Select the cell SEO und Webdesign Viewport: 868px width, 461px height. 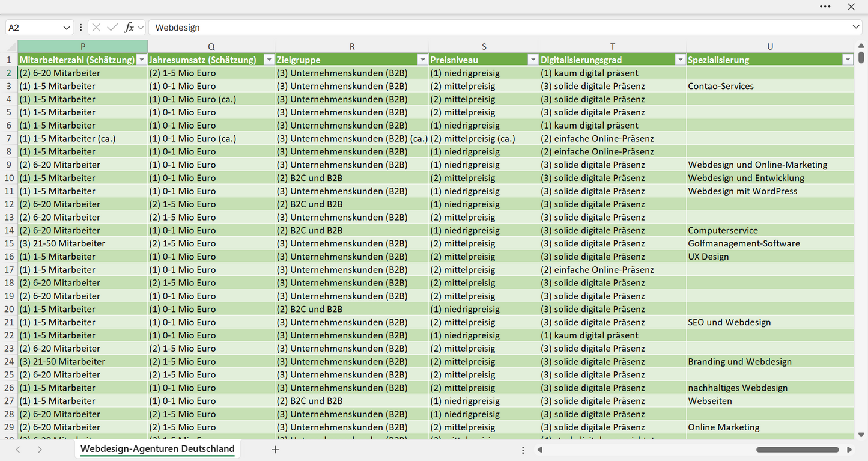(x=770, y=322)
